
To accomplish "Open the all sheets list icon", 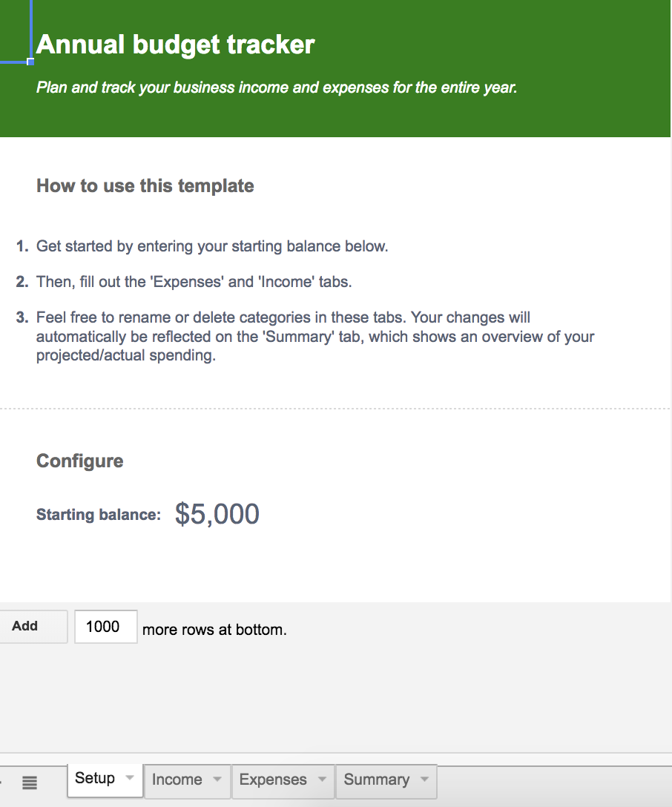I will [x=30, y=783].
